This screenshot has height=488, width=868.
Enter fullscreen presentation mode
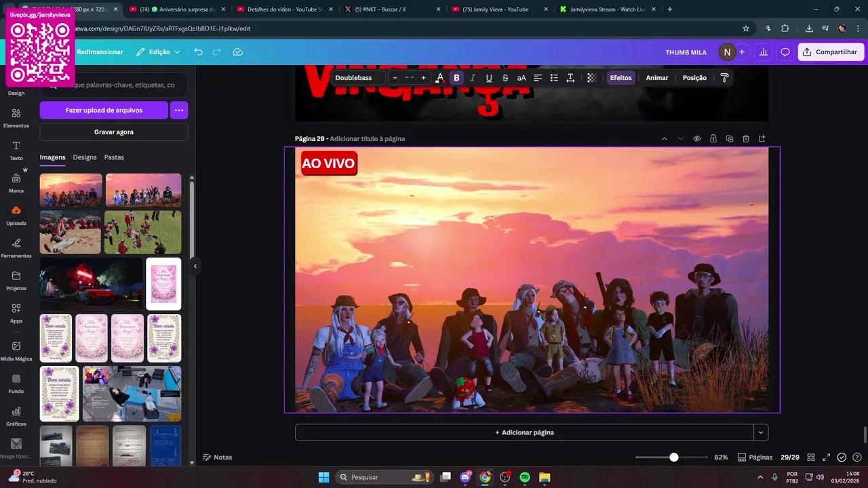(x=827, y=457)
